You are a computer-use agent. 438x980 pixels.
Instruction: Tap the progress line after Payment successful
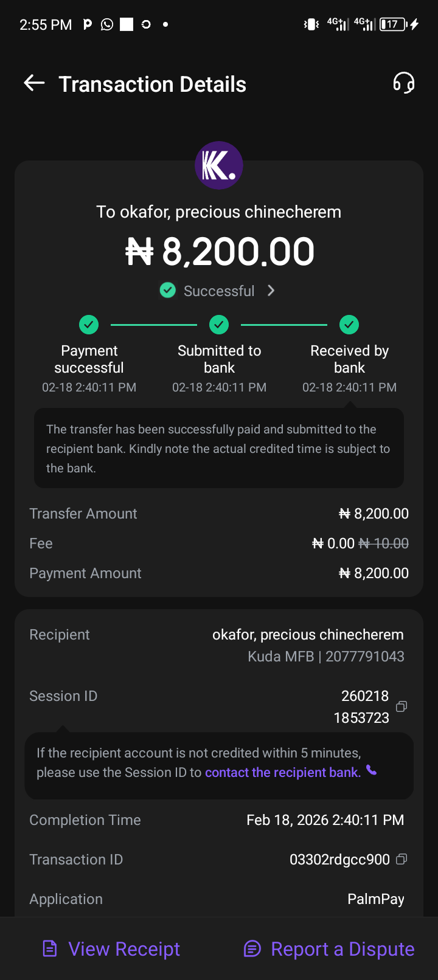[154, 325]
